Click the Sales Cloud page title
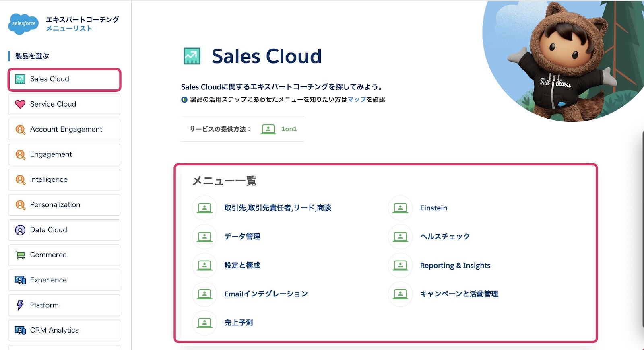This screenshot has height=350, width=644. (267, 56)
